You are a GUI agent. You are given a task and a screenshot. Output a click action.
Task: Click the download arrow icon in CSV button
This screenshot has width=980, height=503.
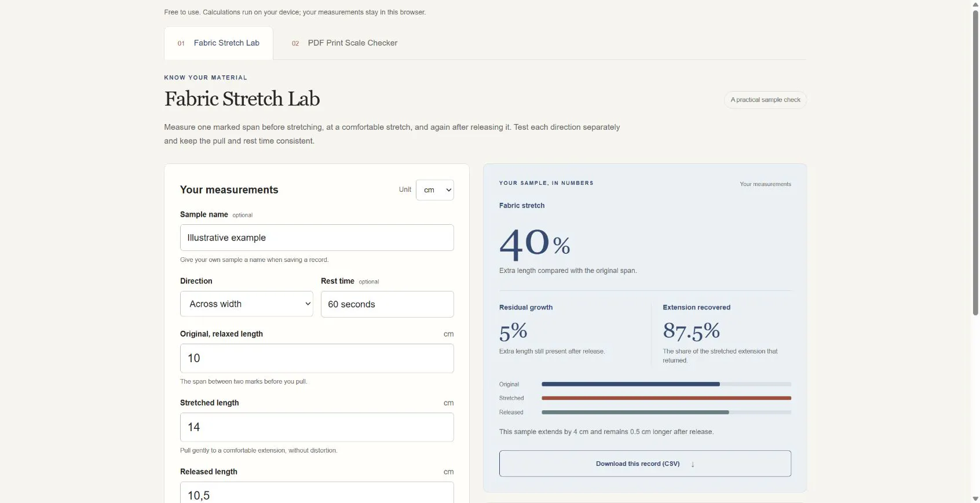coord(692,464)
